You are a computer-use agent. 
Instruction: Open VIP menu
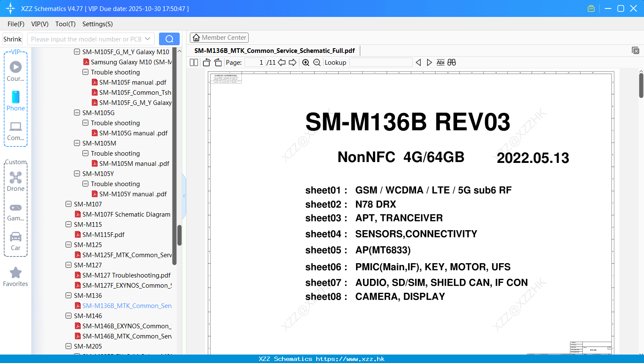40,24
